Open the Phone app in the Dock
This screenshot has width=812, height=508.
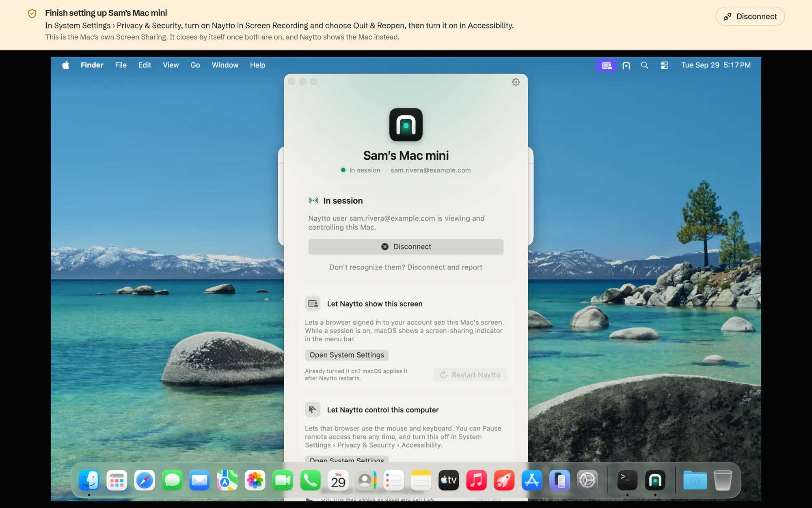[311, 480]
